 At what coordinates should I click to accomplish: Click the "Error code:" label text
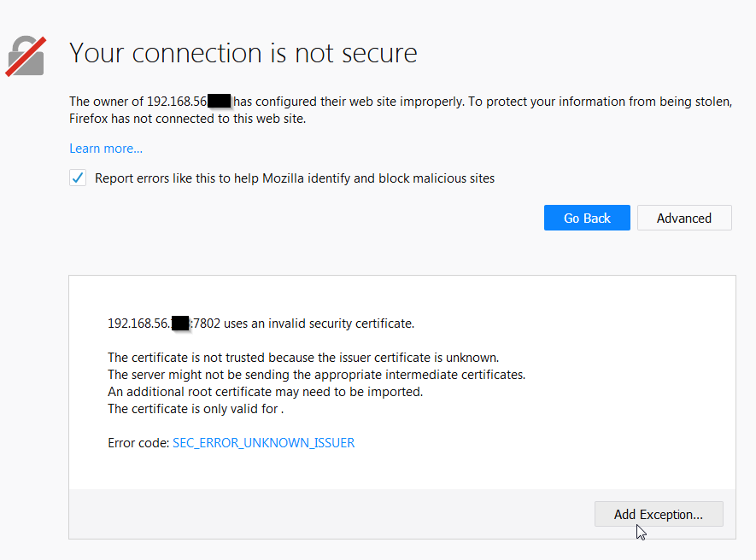point(138,443)
